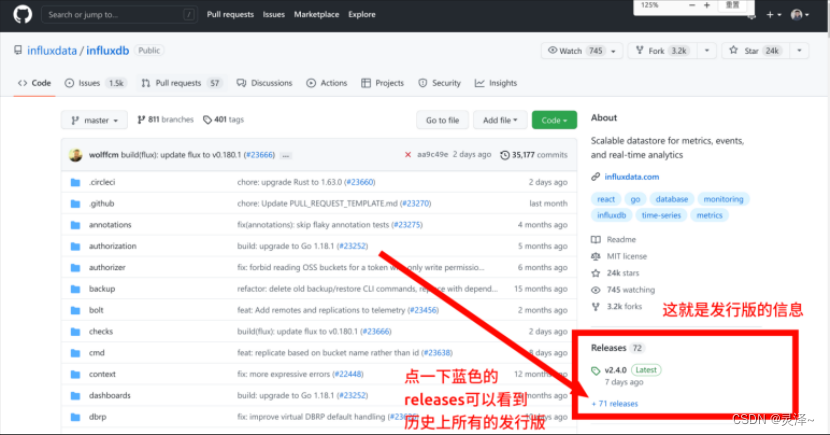Viewport: 830px width, 435px height.
Task: Select the time-series topic tag
Action: point(661,215)
